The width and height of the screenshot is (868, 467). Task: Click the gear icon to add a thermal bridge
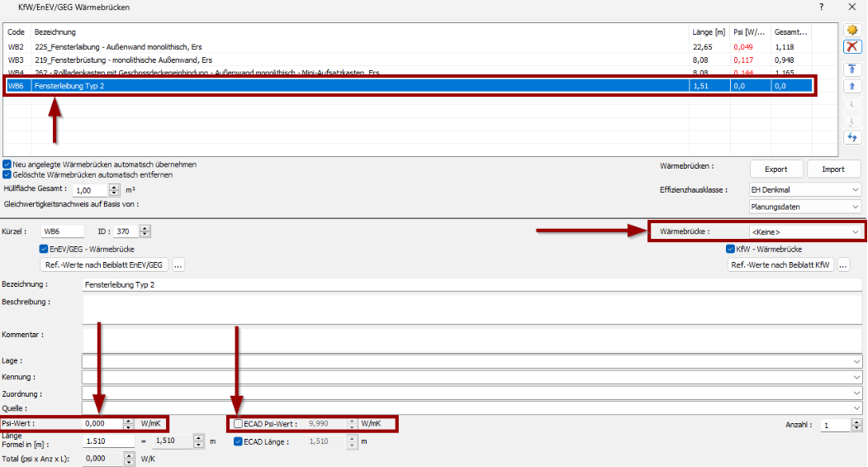pos(853,31)
